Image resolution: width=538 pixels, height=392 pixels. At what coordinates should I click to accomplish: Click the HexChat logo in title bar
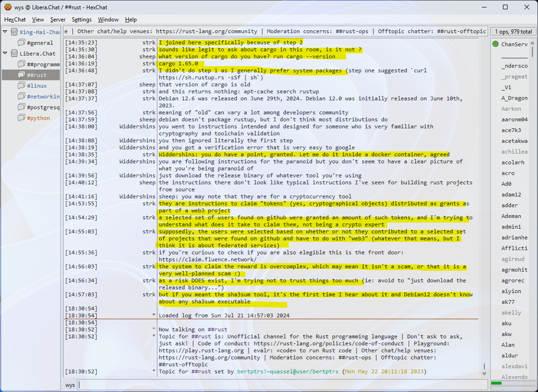[x=7, y=7]
